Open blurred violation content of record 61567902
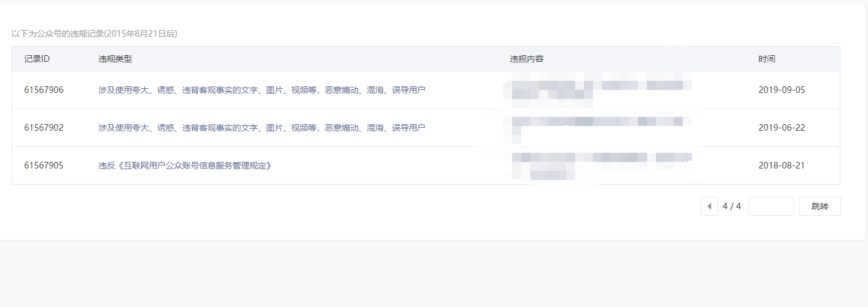 tap(599, 127)
